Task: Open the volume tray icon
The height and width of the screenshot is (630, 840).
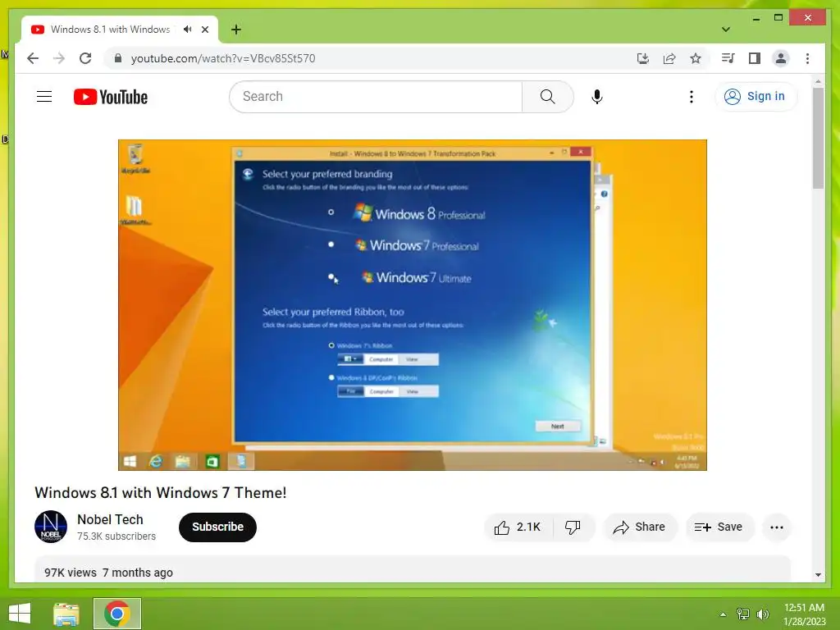Action: coord(763,614)
